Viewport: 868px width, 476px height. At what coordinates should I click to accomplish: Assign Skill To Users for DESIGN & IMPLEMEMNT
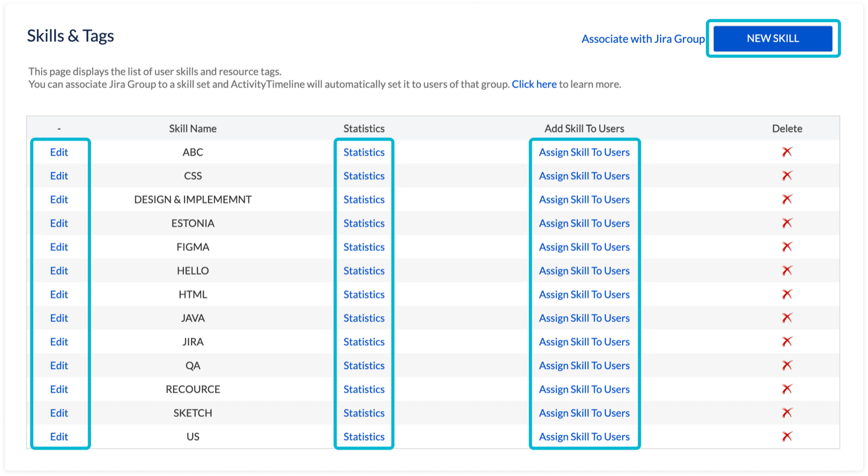584,199
